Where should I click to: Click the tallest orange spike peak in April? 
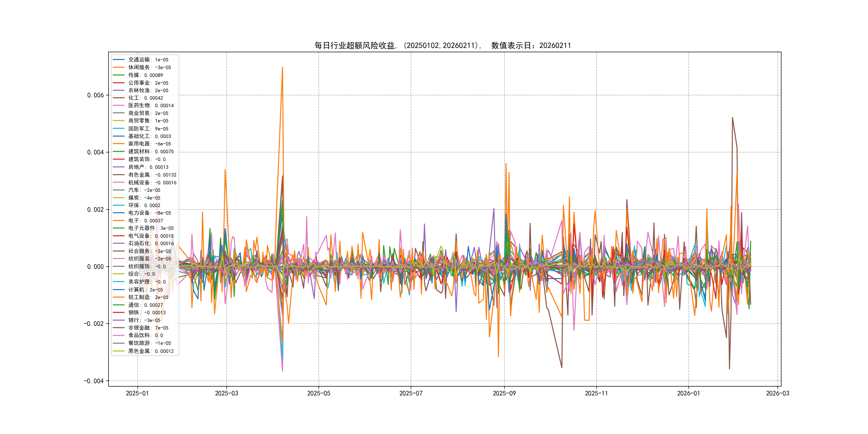(282, 68)
